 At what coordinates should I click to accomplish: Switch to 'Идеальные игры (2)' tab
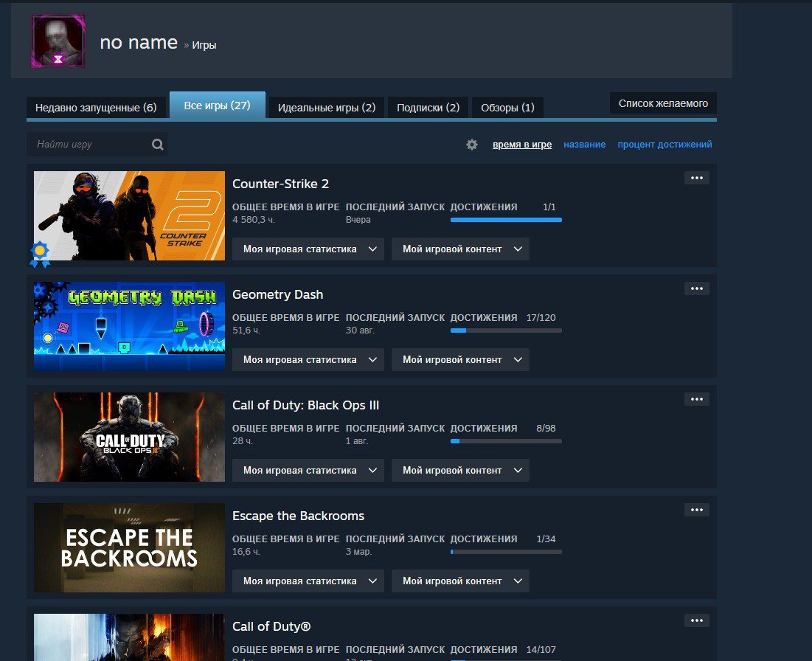click(326, 108)
